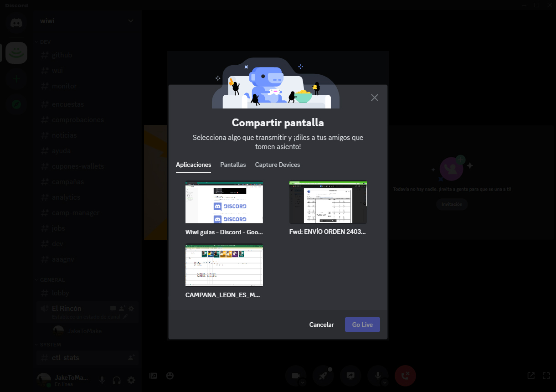Screen dimensions: 556x392
Task: Open the explore discoverable servers compass icon
Action: (x=16, y=104)
